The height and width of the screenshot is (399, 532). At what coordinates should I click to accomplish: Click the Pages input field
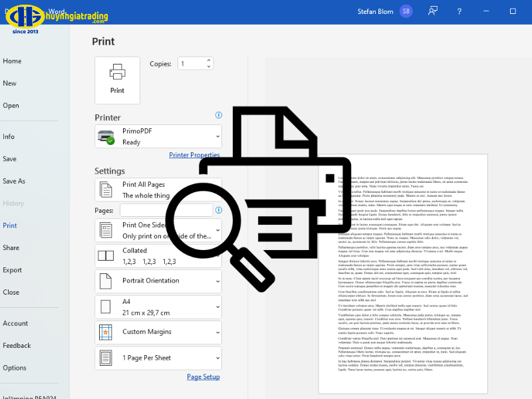[165, 210]
